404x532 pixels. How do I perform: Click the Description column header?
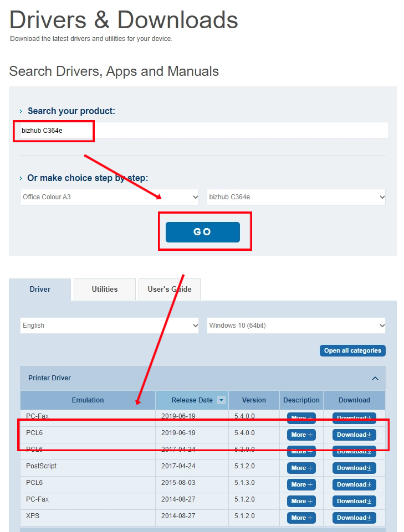301,400
